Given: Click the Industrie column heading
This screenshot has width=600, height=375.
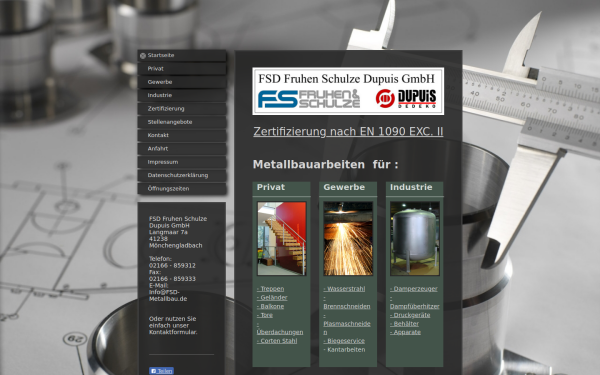Looking at the screenshot, I should point(411,187).
